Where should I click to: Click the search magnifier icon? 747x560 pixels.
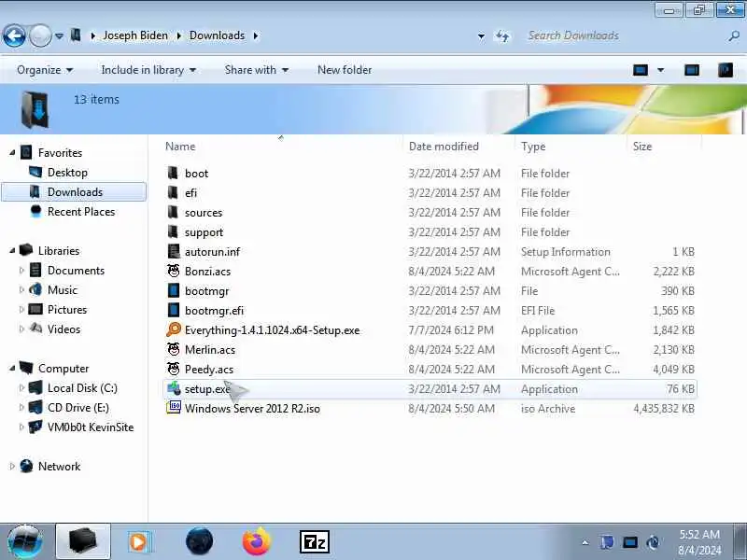(x=734, y=35)
